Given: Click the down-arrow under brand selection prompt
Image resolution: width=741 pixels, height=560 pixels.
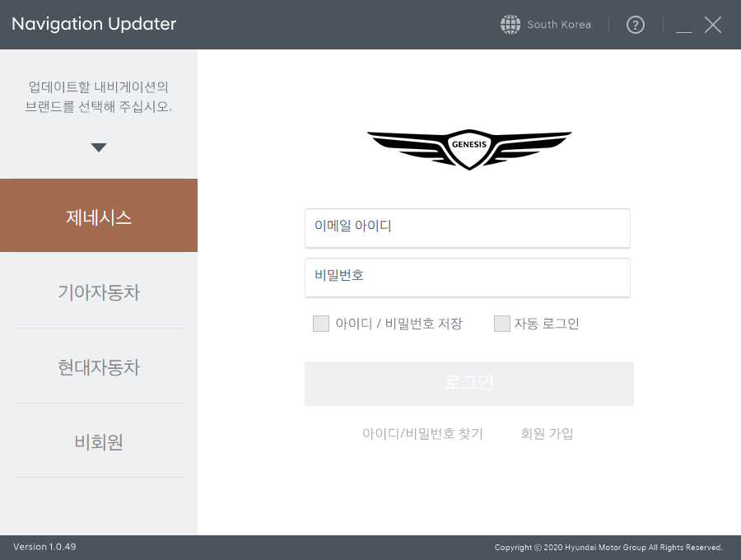Looking at the screenshot, I should coord(99,147).
